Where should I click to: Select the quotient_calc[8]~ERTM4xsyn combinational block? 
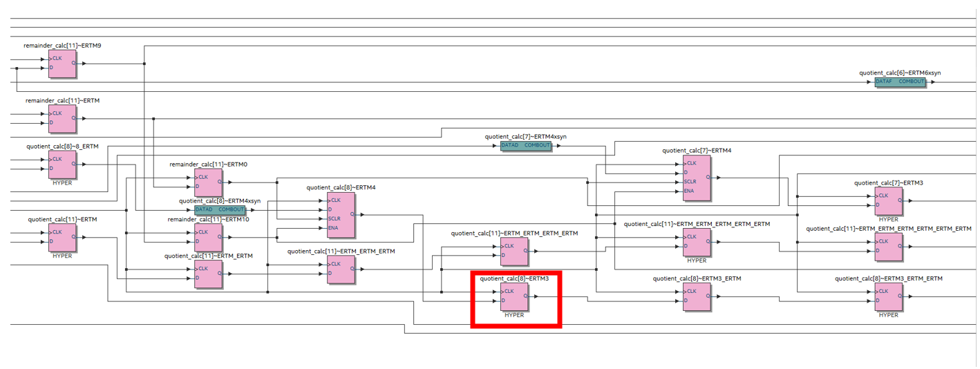[220, 210]
